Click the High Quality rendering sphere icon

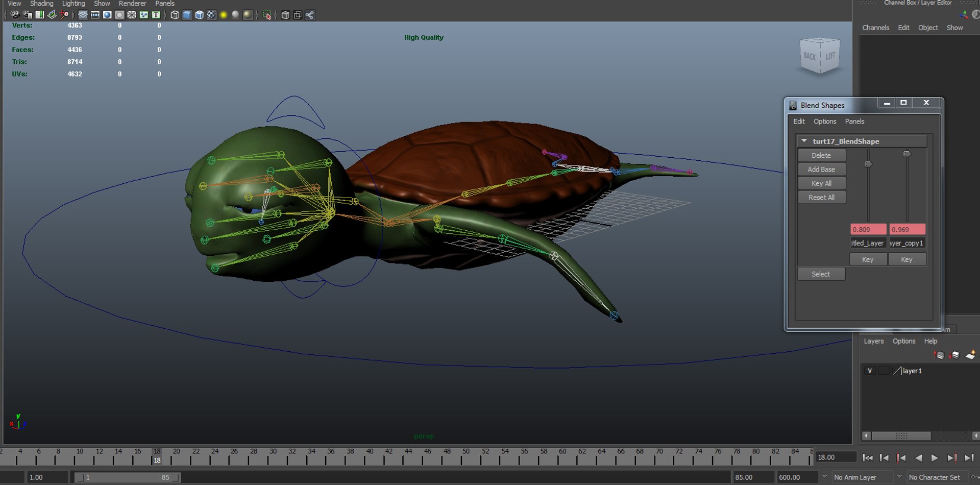click(x=248, y=15)
